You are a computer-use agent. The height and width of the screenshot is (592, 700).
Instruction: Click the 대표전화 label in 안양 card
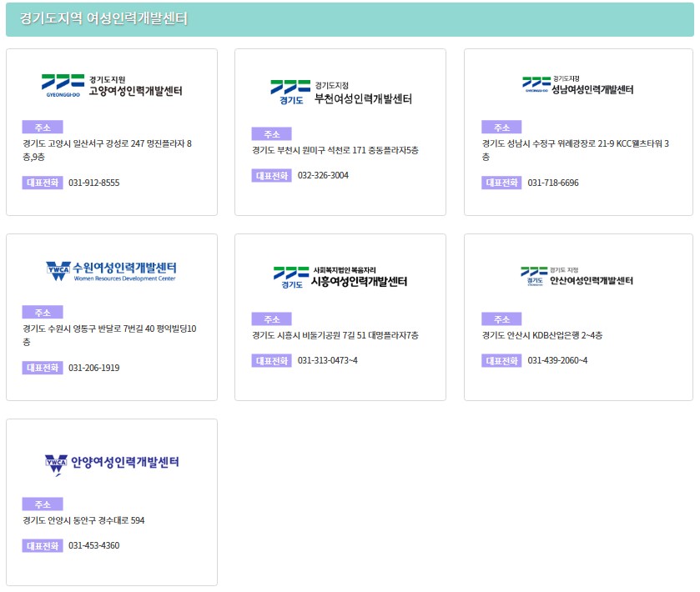[x=43, y=545]
